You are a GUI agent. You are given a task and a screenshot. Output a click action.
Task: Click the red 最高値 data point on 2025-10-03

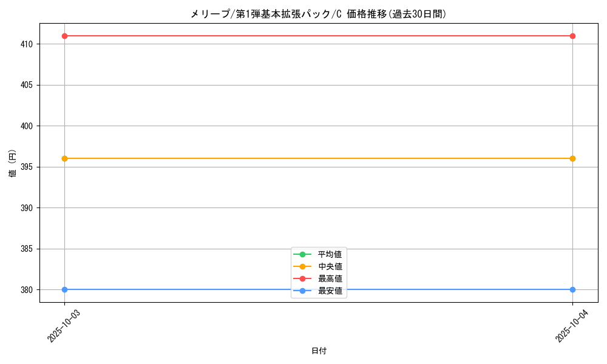[x=64, y=36]
